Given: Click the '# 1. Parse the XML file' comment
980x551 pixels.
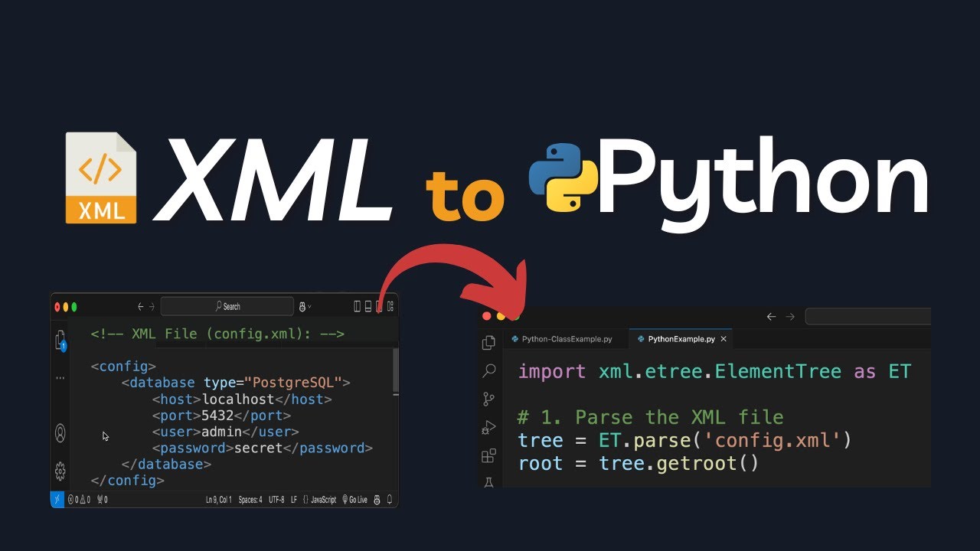Looking at the screenshot, I should point(651,417).
